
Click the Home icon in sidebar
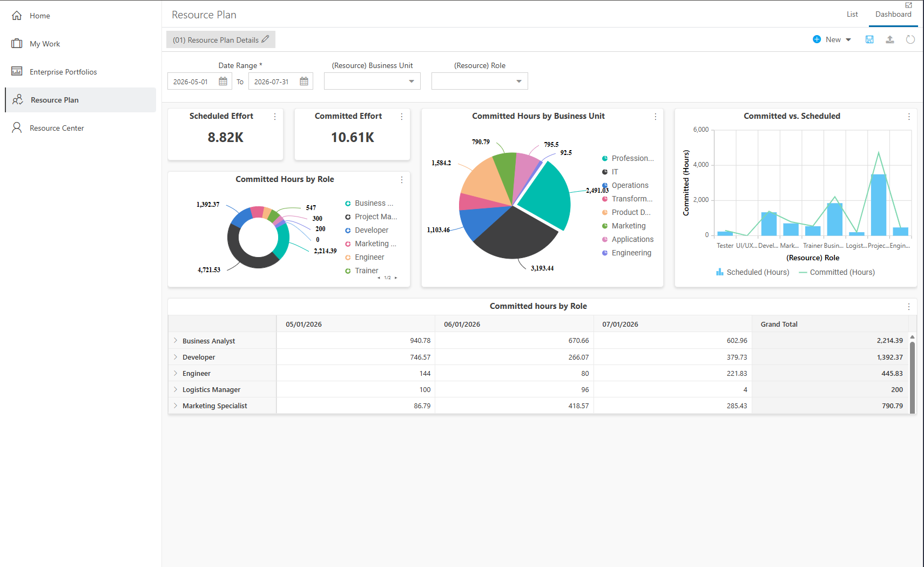pyautogui.click(x=17, y=16)
